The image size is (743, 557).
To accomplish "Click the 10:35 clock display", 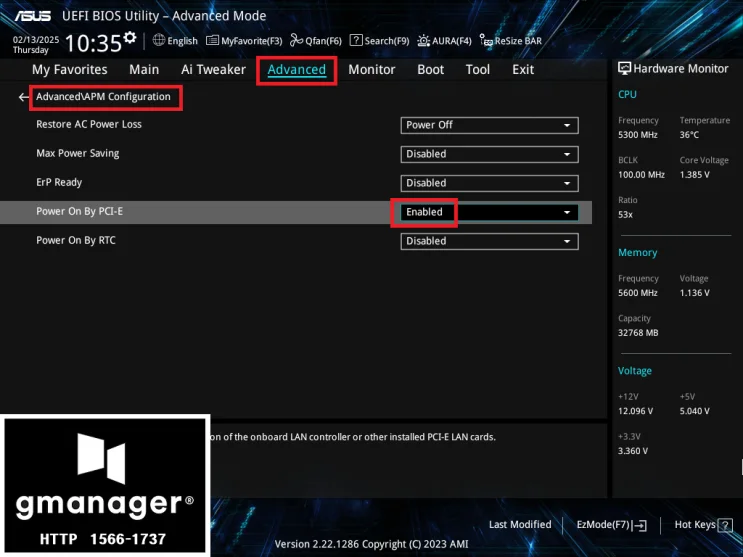I will [x=93, y=43].
